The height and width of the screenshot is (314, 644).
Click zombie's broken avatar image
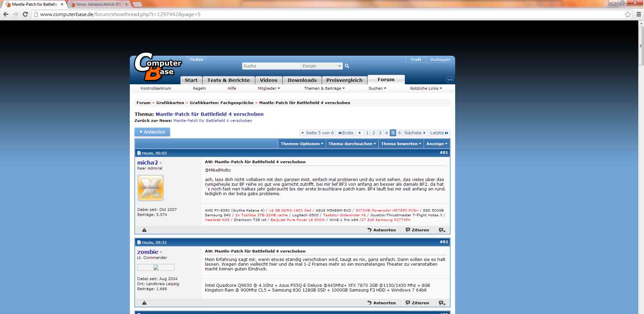pos(156,267)
